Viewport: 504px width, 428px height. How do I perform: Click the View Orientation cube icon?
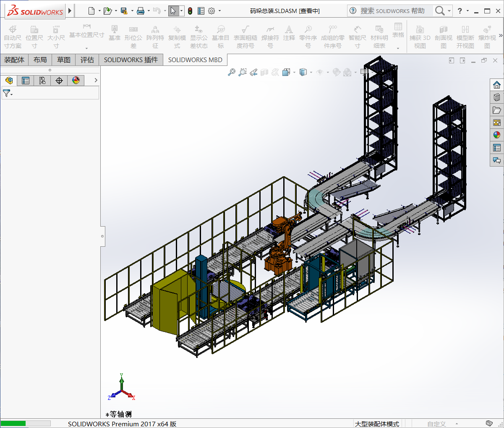[x=286, y=72]
